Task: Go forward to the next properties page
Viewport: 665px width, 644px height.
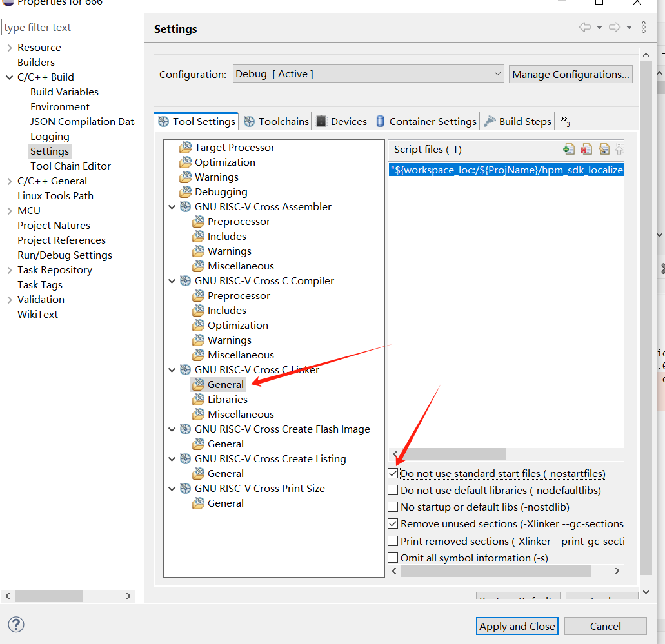Action: 615,28
